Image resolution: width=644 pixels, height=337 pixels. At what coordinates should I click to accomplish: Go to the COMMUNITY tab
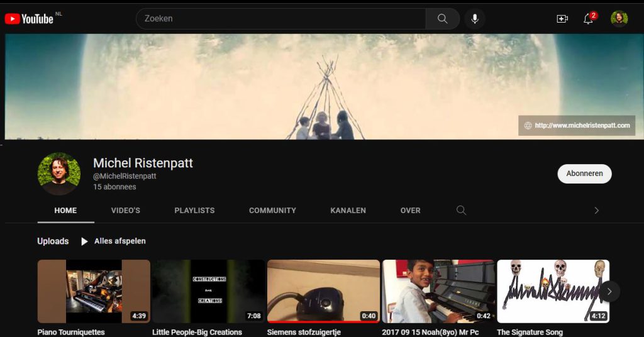[272, 211]
